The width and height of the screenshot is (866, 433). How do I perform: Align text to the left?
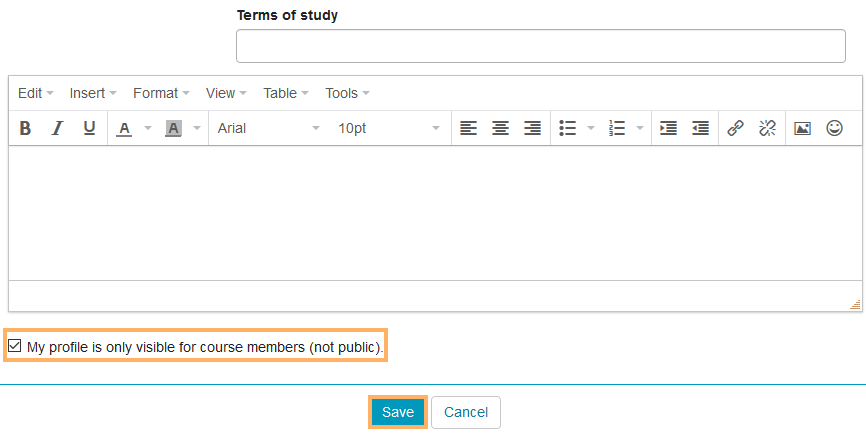click(x=468, y=128)
